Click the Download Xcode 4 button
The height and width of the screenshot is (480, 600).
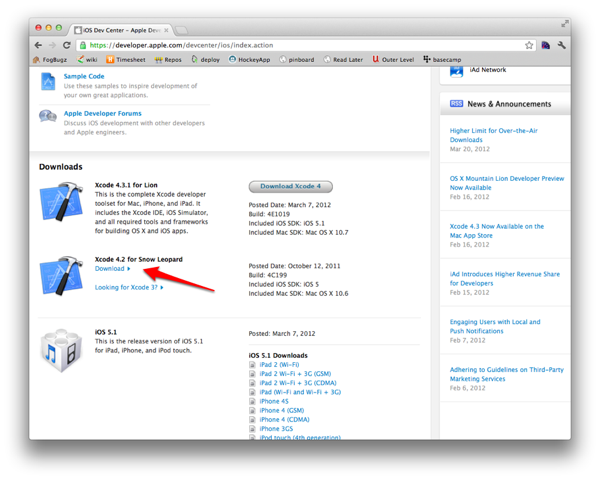coord(290,186)
